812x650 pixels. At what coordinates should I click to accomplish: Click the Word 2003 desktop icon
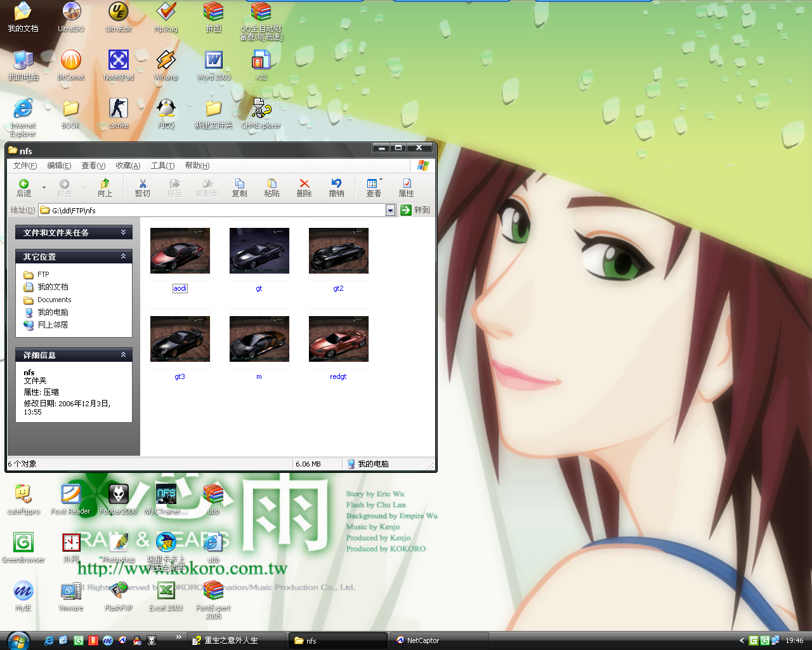pos(214,65)
